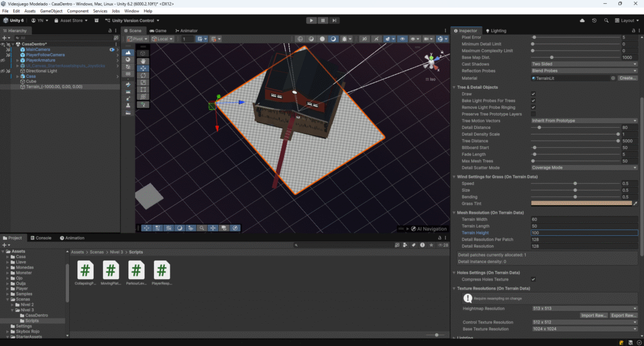644x346 pixels.
Task: Uncheck the Draw checkbox in Tree & Detail
Action: 533,94
